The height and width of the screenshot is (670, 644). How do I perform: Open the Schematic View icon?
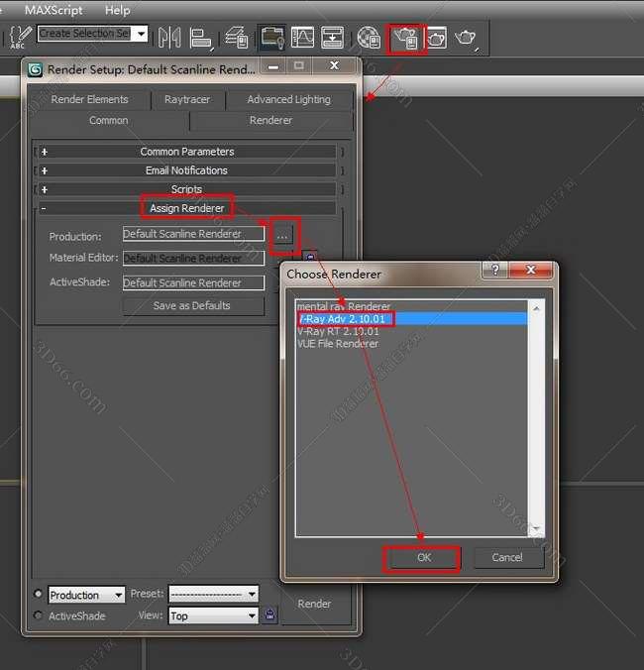click(x=332, y=38)
